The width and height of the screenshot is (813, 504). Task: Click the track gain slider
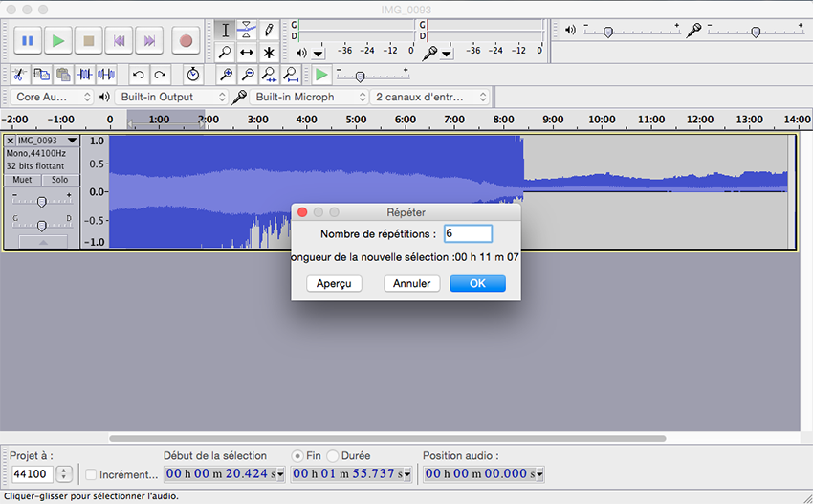coord(41,201)
